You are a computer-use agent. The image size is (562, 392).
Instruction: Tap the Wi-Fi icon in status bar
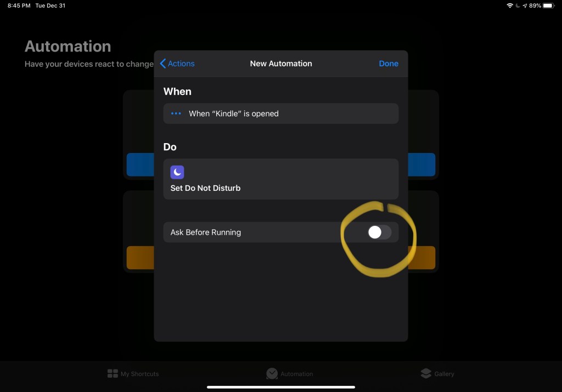pos(510,5)
